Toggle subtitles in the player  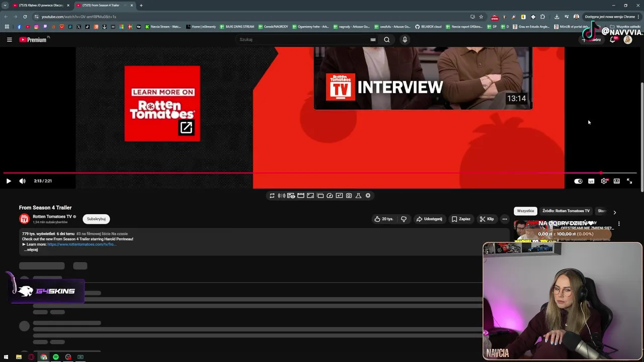(591, 181)
